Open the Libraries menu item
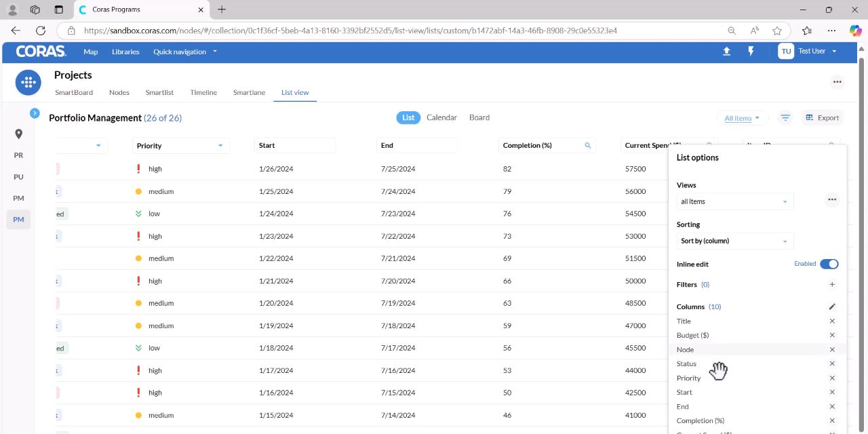868x434 pixels. 125,52
